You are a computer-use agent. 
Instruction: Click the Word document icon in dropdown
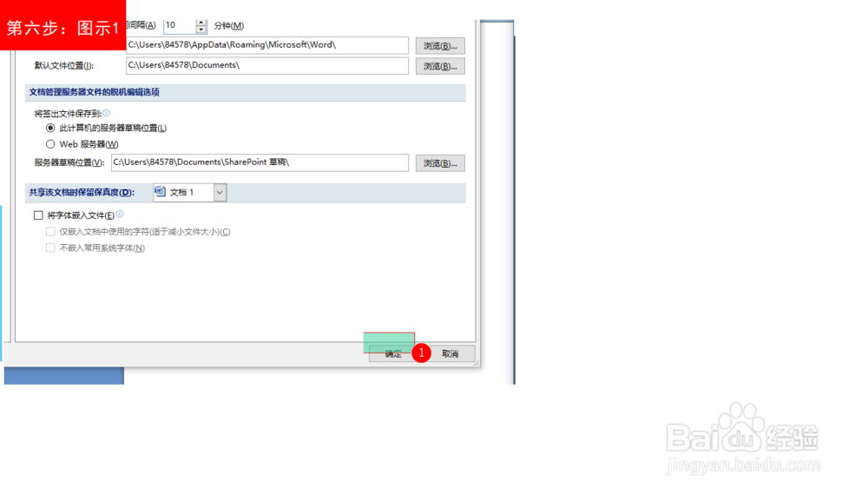pyautogui.click(x=160, y=192)
